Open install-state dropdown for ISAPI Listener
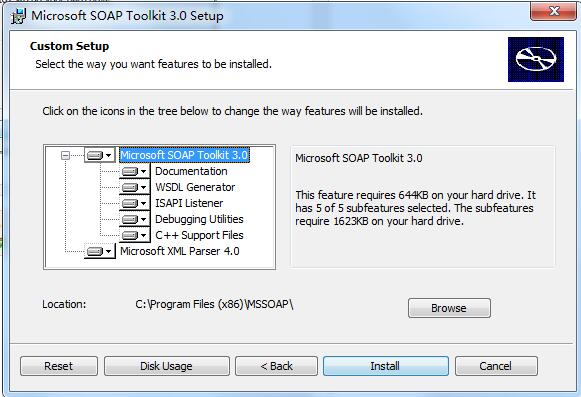Image resolution: width=581 pixels, height=397 pixels. click(x=134, y=203)
